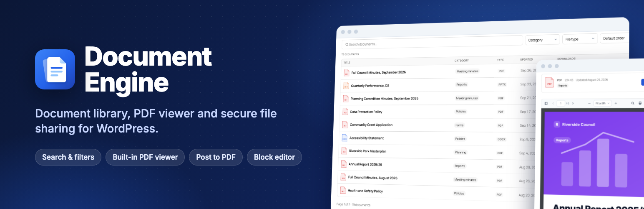Open Planning Committee Minutes, September 2026
The height and width of the screenshot is (209, 644).
coord(384,98)
